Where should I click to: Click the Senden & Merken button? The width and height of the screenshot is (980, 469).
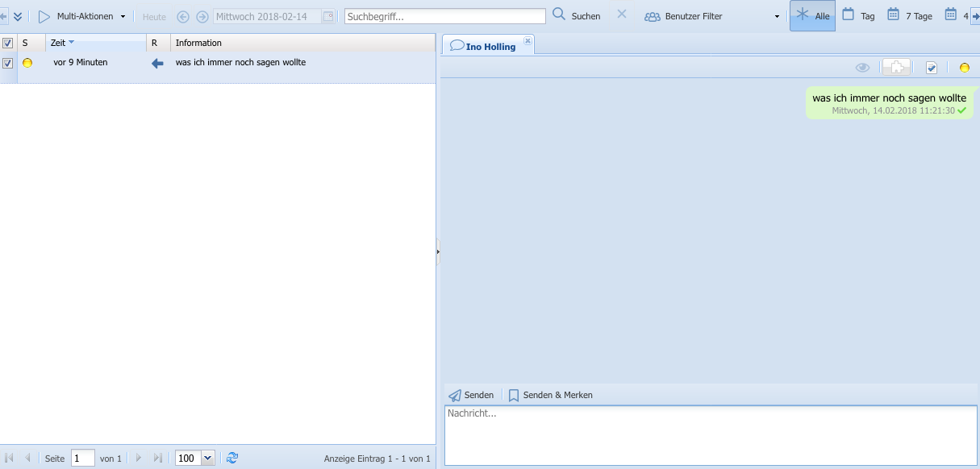[550, 395]
